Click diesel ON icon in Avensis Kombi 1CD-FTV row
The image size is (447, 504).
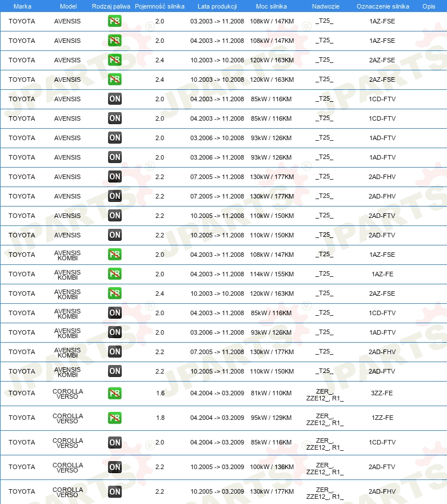(115, 313)
